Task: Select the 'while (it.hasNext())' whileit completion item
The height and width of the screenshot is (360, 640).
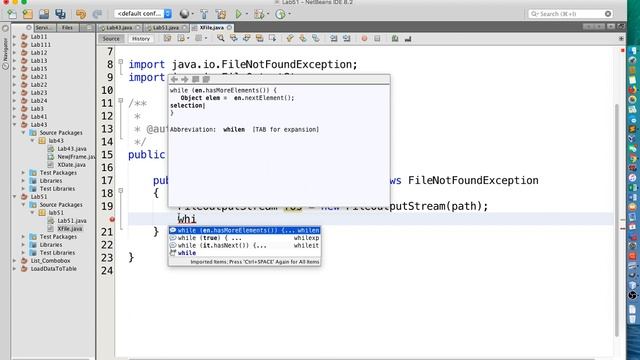Action: (244, 246)
